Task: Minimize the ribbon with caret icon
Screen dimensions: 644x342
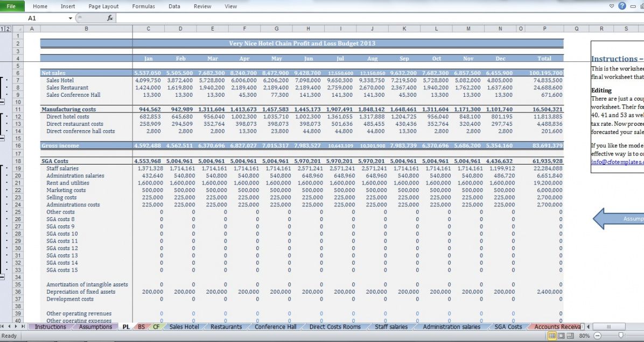Action: [611, 6]
